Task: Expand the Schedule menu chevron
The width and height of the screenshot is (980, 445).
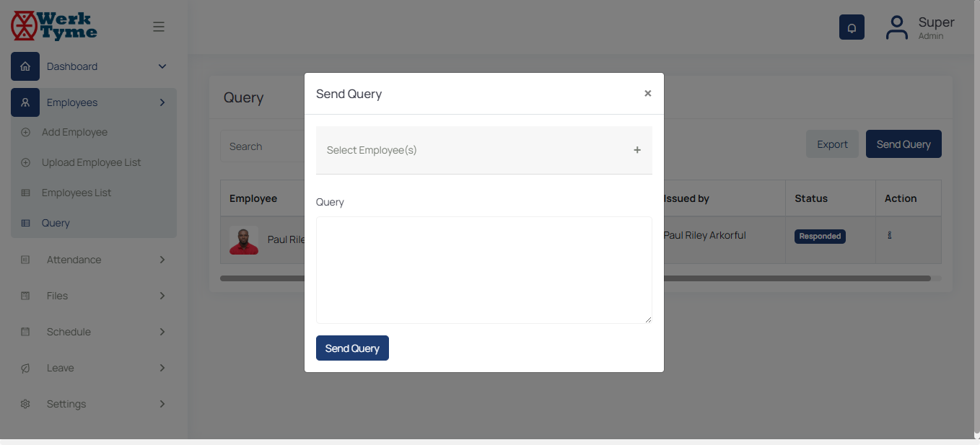Action: (x=162, y=332)
